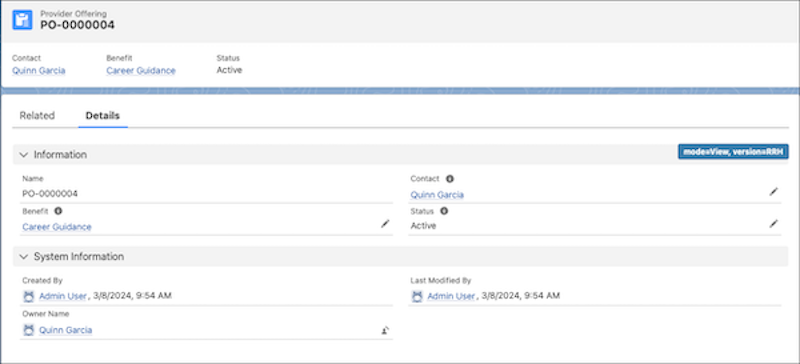
Task: Switch to the Related tab
Action: click(37, 116)
